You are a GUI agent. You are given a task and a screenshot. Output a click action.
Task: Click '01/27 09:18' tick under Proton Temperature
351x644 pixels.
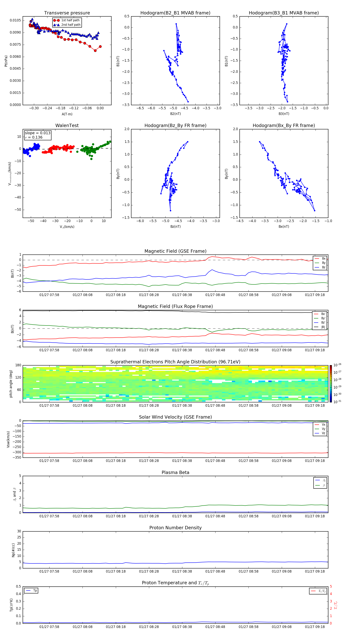[x=315, y=627]
